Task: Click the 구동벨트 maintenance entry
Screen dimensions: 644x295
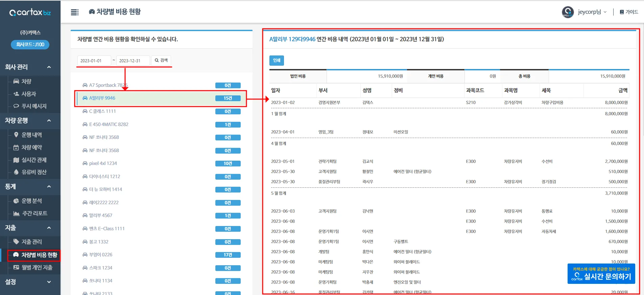Action: pos(401,242)
